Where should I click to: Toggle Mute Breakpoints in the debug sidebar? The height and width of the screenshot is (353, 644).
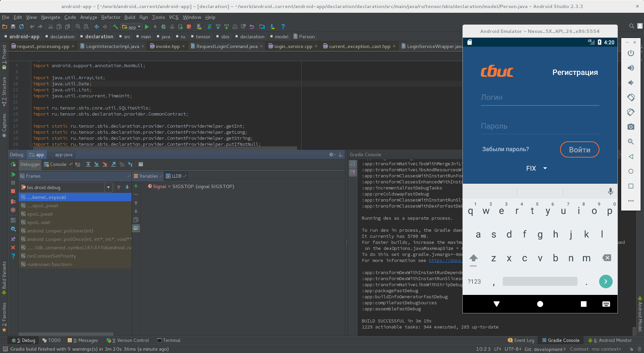pyautogui.click(x=13, y=210)
